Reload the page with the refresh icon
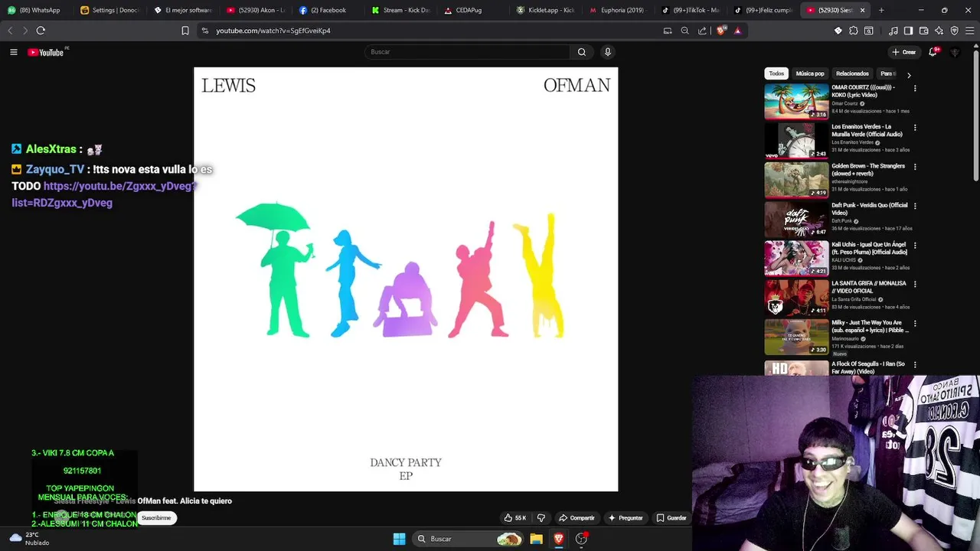Screen dimensions: 980x551 point(41,31)
